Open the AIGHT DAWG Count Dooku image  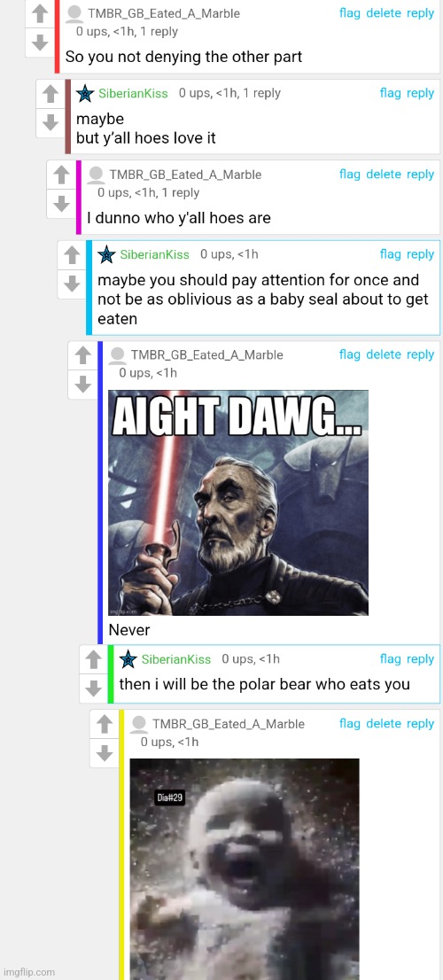(x=238, y=502)
